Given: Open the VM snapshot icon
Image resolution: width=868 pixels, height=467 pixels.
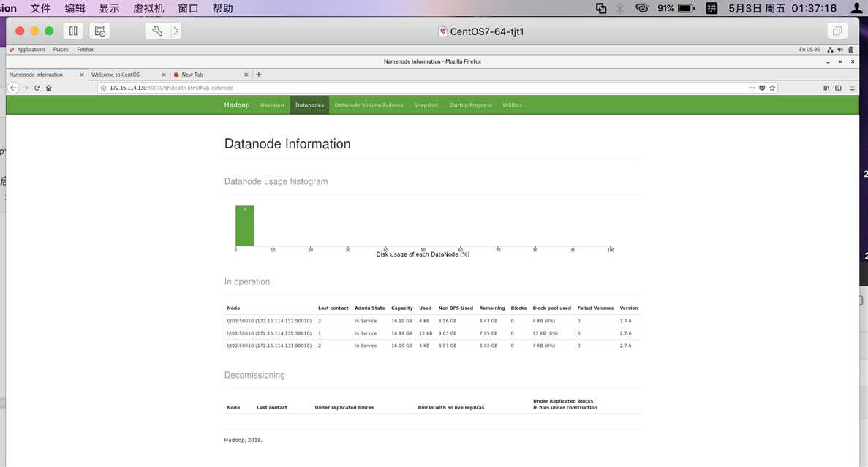Looking at the screenshot, I should click(x=99, y=31).
